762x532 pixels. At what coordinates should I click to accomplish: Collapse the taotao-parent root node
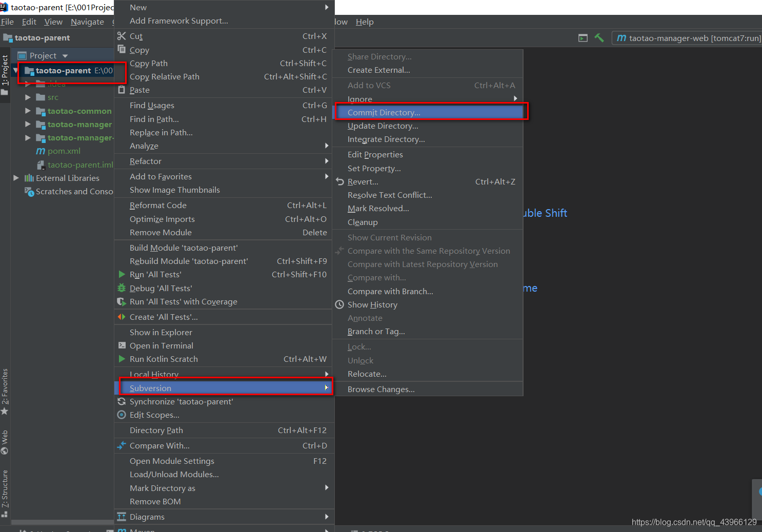(16, 70)
